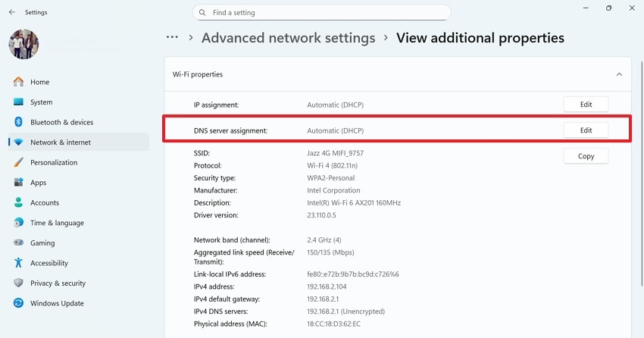Go to Gaming settings

click(x=79, y=243)
